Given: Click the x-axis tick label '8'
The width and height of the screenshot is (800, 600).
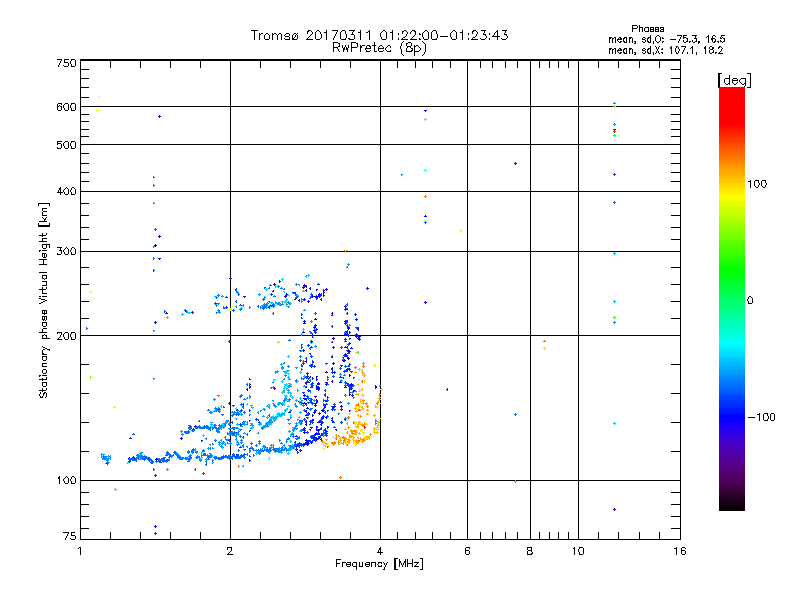Looking at the screenshot, I should click(530, 551).
